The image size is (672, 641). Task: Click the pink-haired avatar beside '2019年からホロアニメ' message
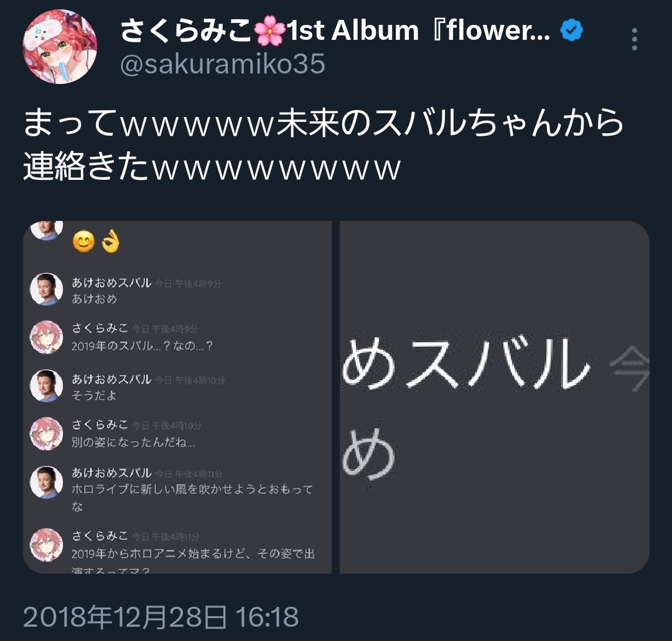click(46, 545)
